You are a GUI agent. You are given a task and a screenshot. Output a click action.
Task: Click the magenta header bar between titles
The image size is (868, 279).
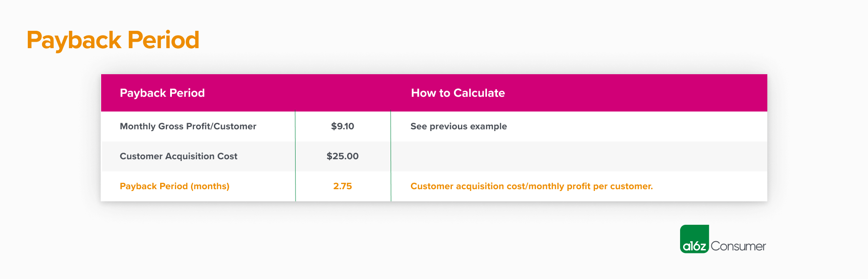click(308, 93)
